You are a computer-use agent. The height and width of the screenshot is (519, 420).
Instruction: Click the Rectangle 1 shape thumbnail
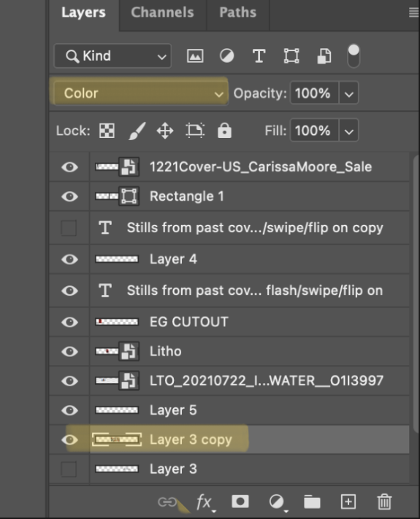117,196
